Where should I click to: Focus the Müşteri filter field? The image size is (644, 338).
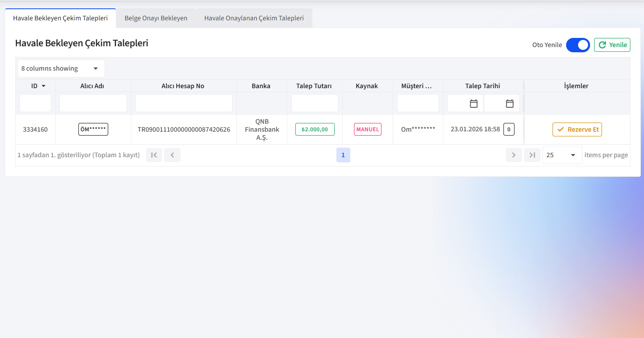(418, 103)
